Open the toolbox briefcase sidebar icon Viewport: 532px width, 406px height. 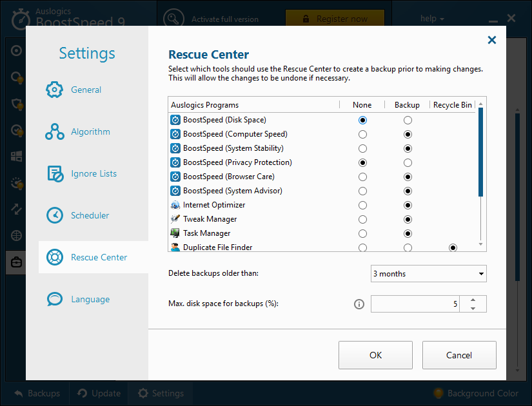[x=16, y=262]
